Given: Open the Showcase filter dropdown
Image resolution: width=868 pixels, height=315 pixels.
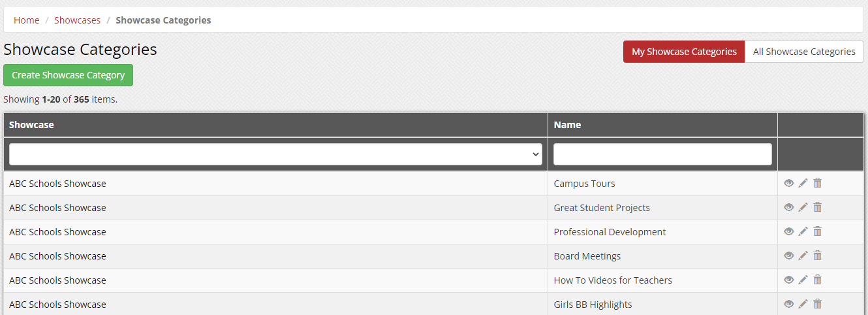Looking at the screenshot, I should (x=275, y=154).
